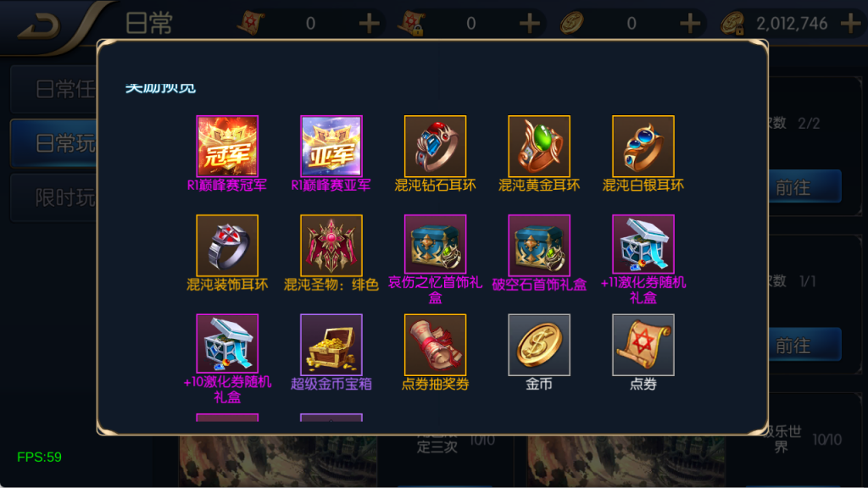This screenshot has height=488, width=868.
Task: Switch to the 日常玩 tab in sidebar
Action: 54,143
